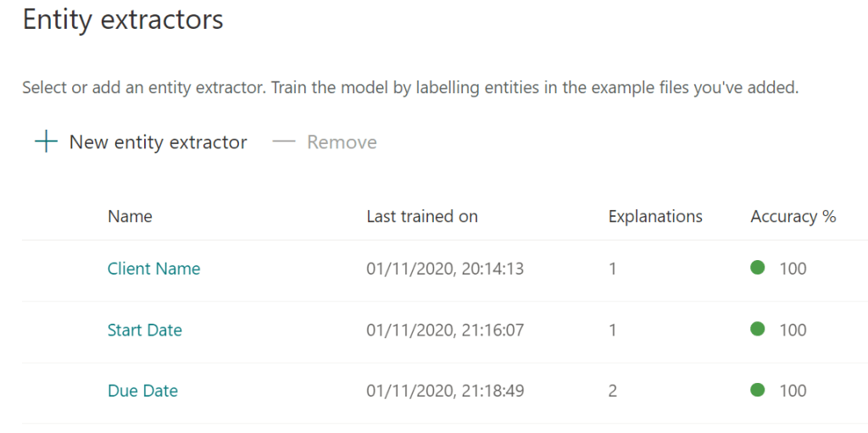This screenshot has width=868, height=433.
Task: Click the green accuracy dot for Due Date
Action: pyautogui.click(x=758, y=390)
